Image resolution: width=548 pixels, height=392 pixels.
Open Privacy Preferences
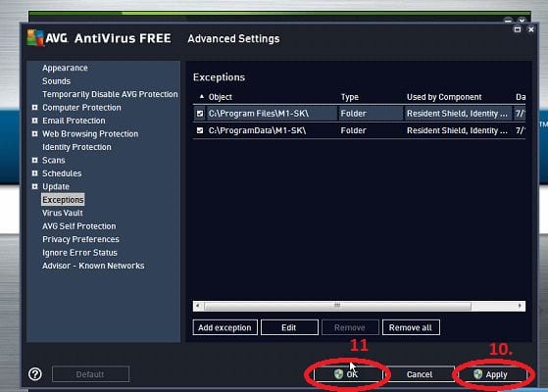(80, 239)
